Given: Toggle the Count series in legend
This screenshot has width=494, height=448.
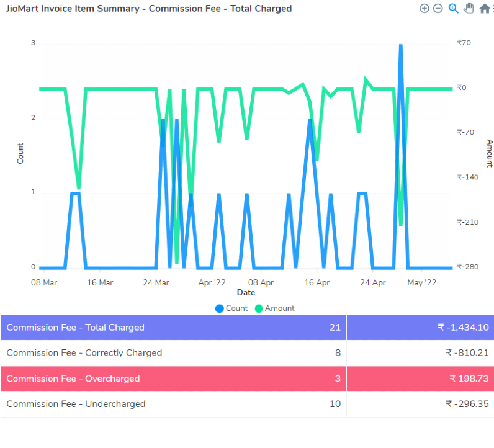Looking at the screenshot, I should click(231, 308).
